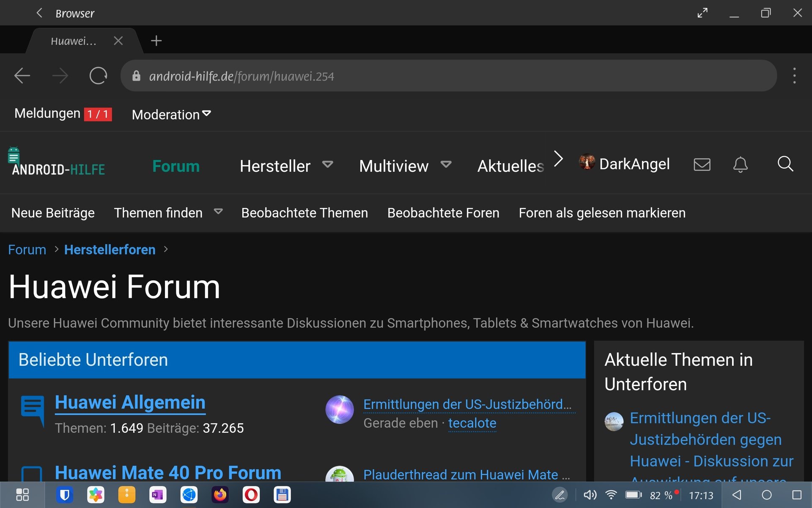Viewport: 812px width, 508px height.
Task: Open the colorful flower gallery app in taskbar
Action: pos(96,495)
